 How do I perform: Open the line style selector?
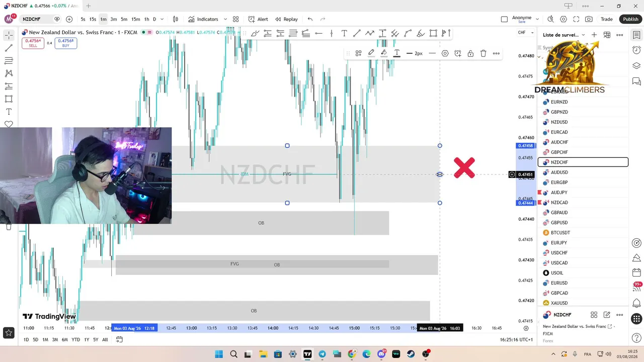coord(432,53)
